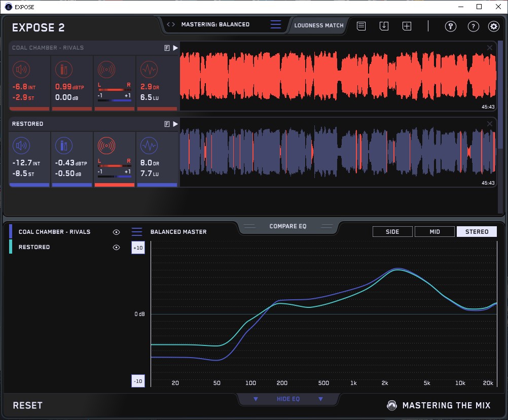
Task: Click the add track plus icon
Action: (x=407, y=26)
